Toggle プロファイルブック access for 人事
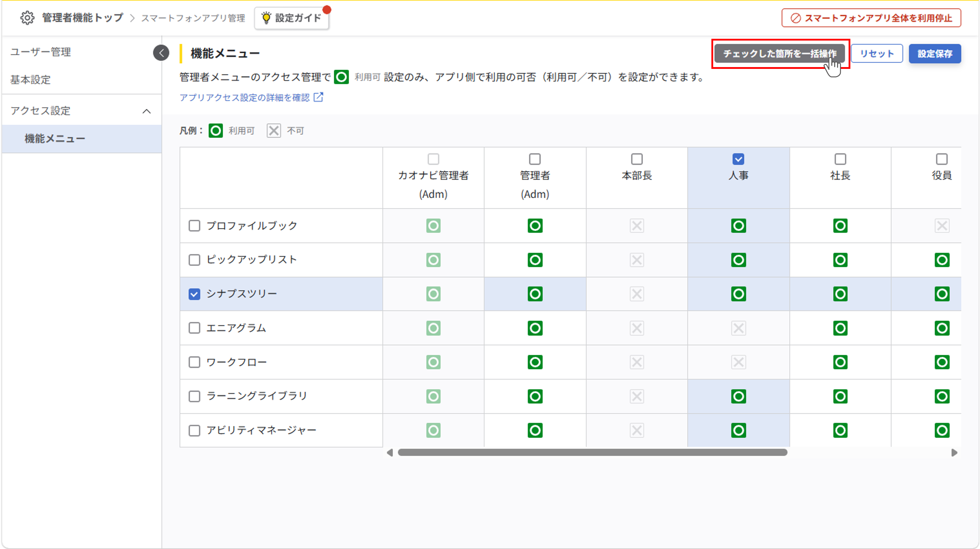980x549 pixels. [738, 226]
